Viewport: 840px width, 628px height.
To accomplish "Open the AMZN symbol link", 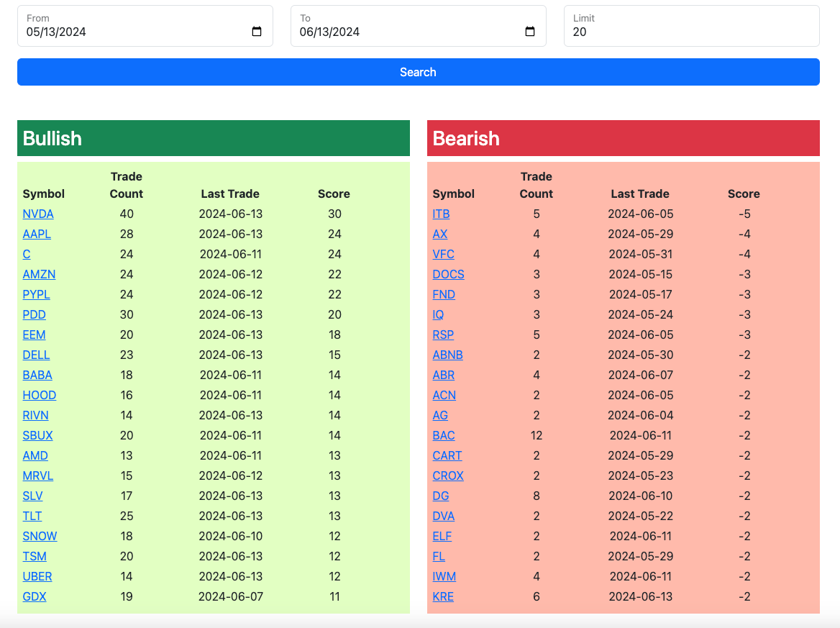I will [39, 274].
